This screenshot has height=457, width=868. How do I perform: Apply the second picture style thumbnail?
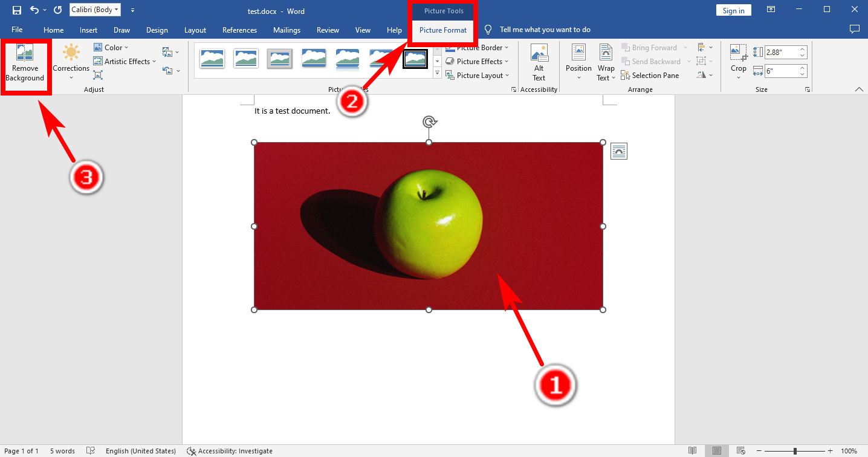pyautogui.click(x=246, y=59)
